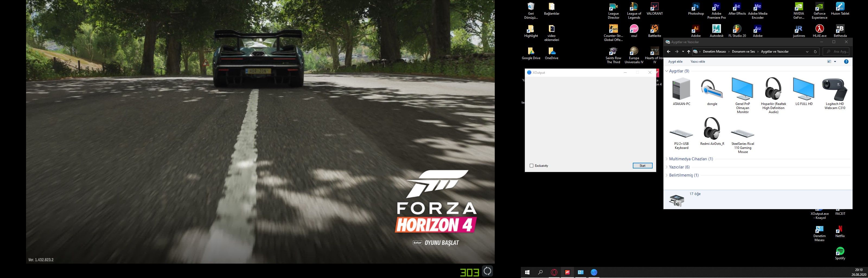Open the video eklemeleri folder
This screenshot has width=868, height=278.
[552, 33]
